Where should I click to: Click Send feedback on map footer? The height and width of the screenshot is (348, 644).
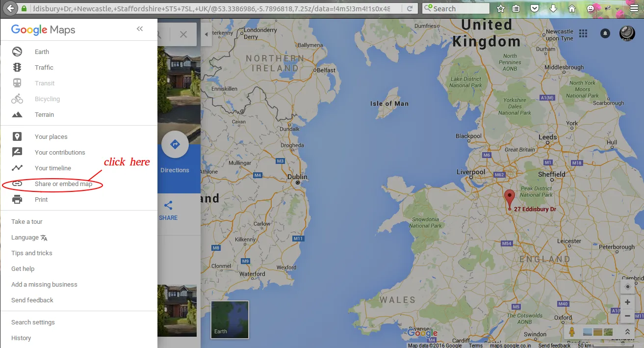click(x=554, y=346)
